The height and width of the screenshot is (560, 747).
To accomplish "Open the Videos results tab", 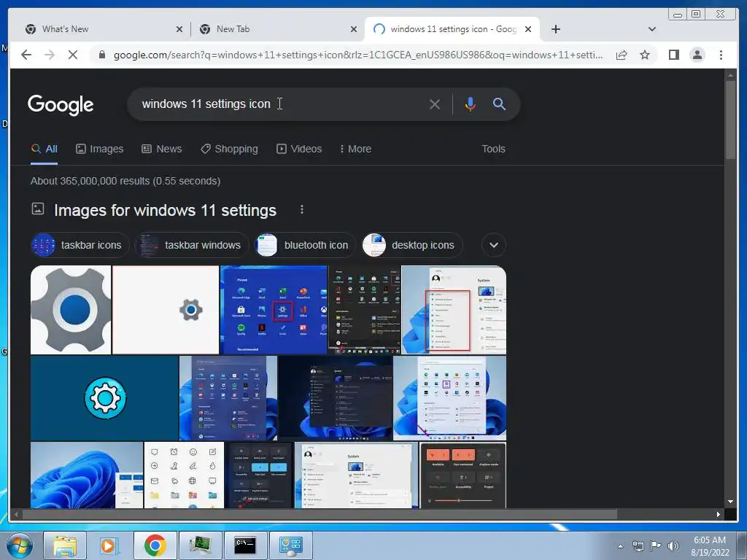I will coord(299,149).
